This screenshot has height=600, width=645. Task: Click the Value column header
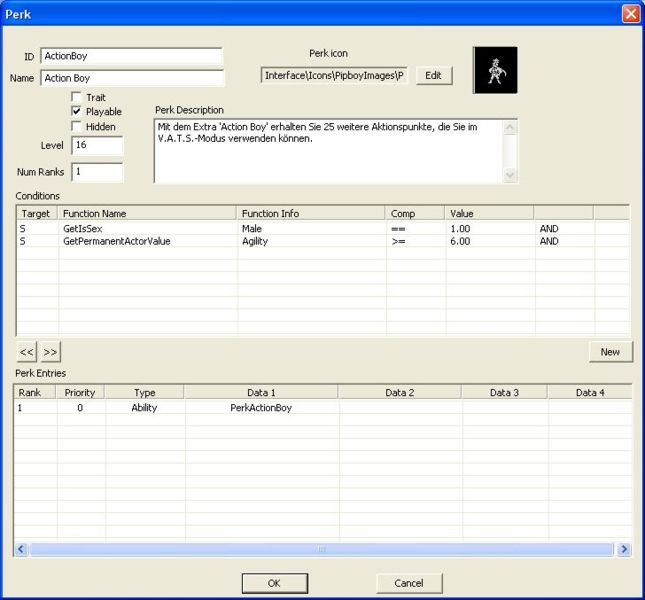(x=489, y=214)
